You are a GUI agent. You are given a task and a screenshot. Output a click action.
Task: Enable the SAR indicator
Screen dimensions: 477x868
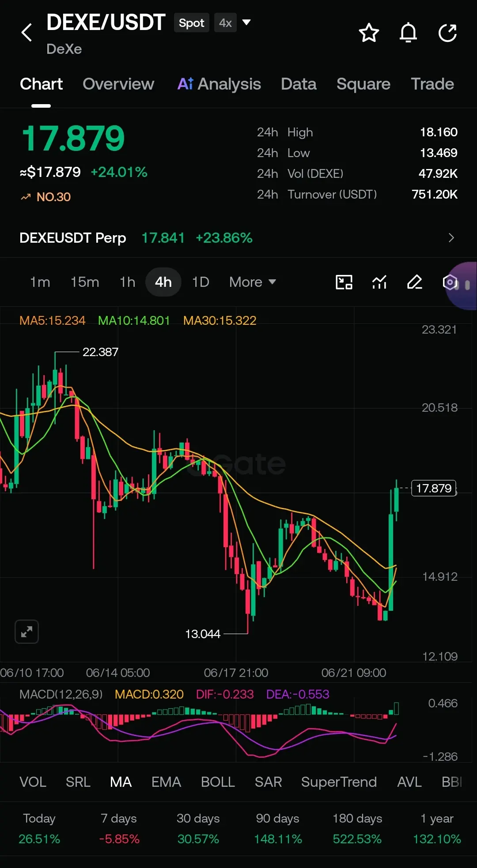click(268, 782)
